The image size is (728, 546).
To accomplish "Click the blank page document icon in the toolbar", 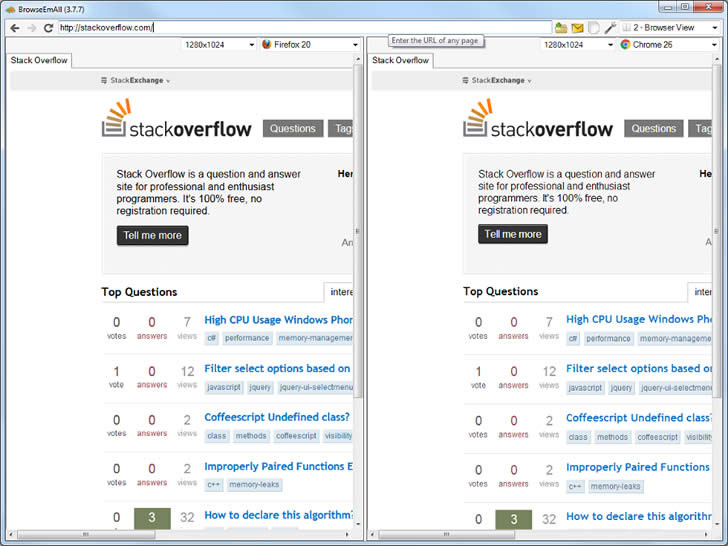I will click(593, 28).
